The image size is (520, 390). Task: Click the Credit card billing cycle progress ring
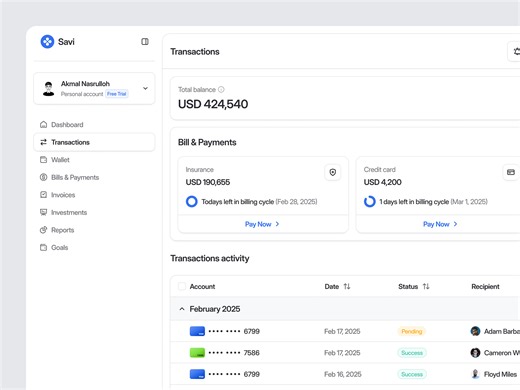pos(370,202)
